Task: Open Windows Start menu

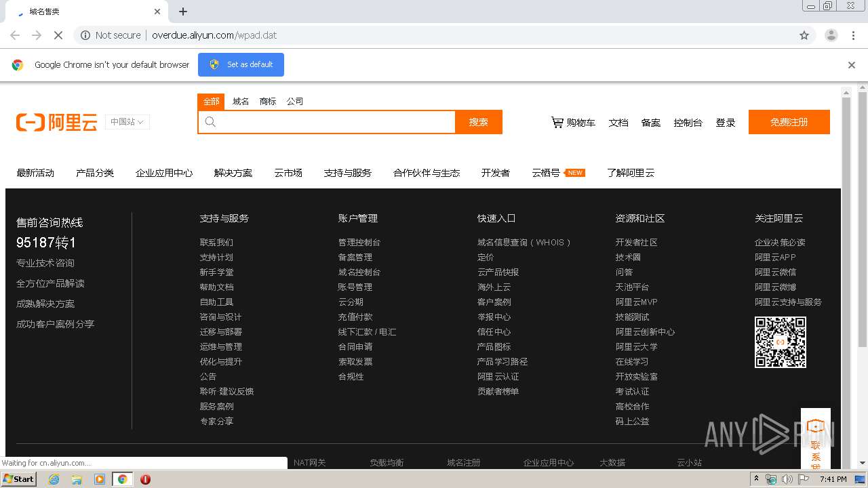Action: click(19, 479)
